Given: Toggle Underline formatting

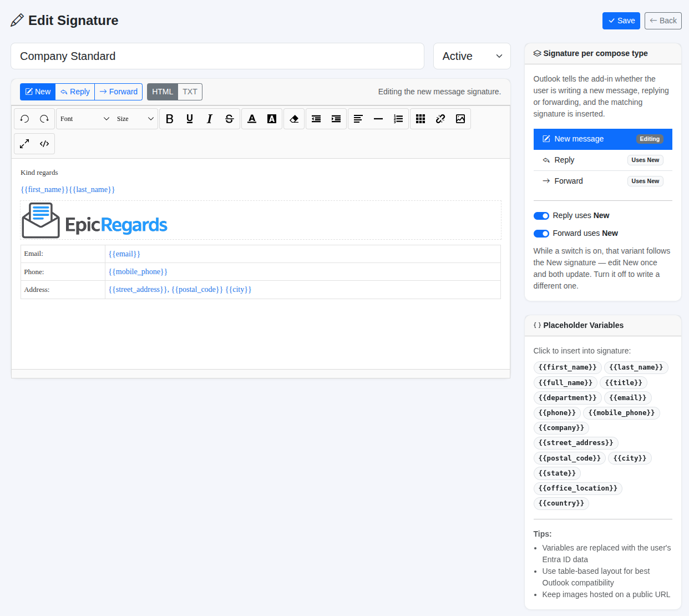Looking at the screenshot, I should coord(190,119).
